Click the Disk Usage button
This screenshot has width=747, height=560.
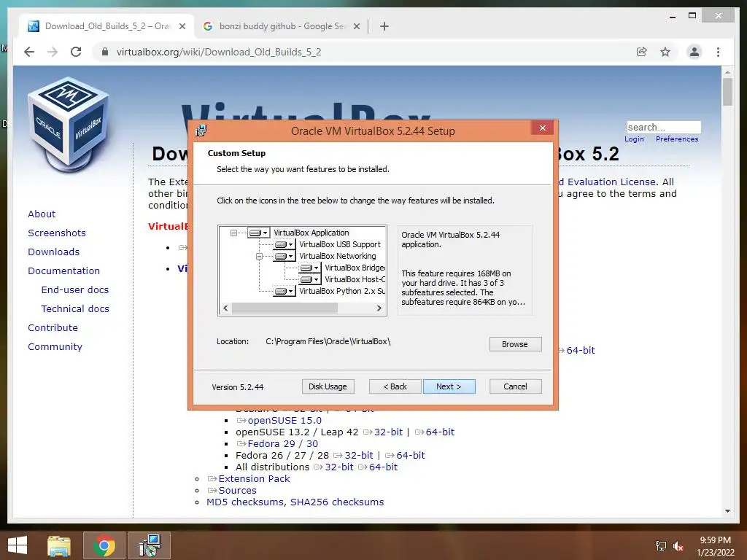click(328, 386)
